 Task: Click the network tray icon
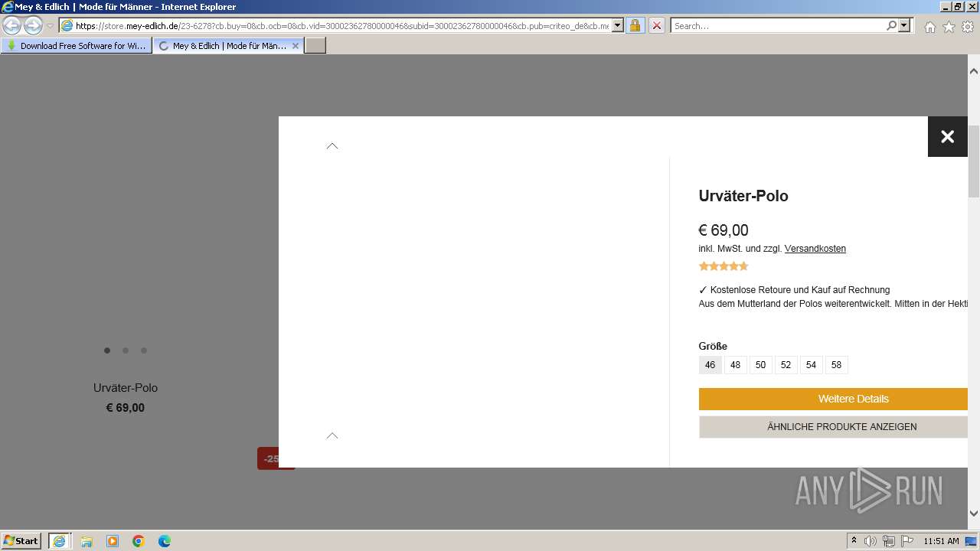889,541
